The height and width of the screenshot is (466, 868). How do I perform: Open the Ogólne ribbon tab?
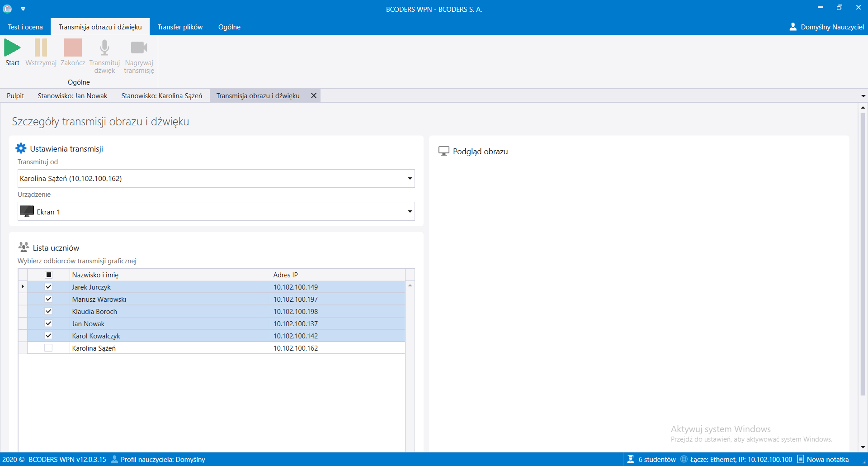[x=229, y=27]
